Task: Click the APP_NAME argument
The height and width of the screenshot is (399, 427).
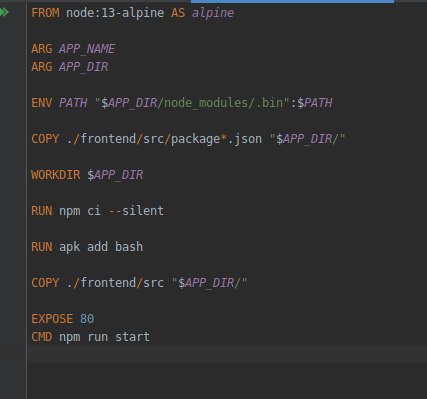Action: coord(87,49)
